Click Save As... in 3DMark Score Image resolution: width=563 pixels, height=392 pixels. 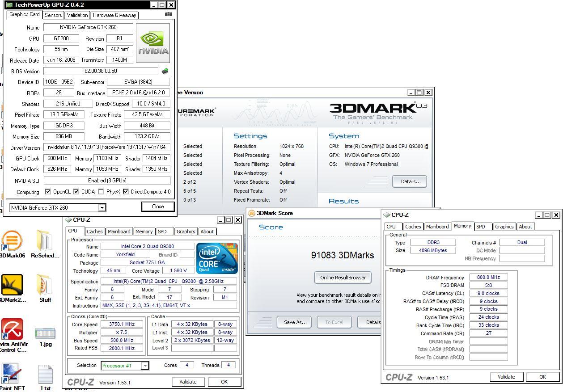[295, 322]
